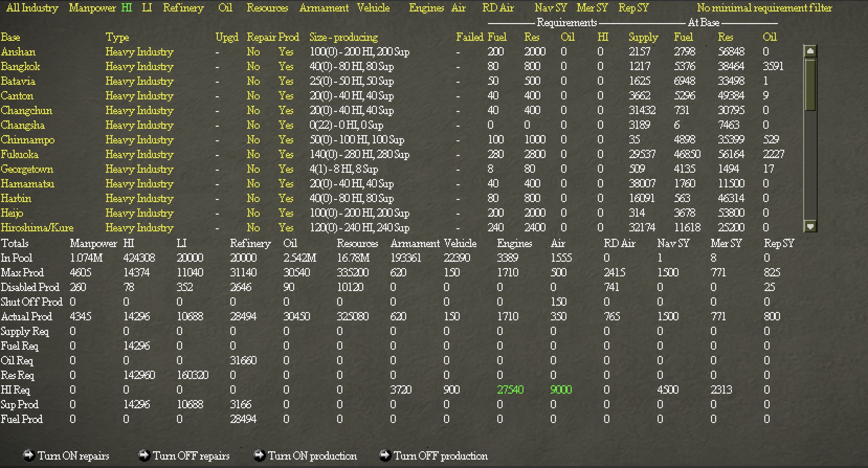Open the Changchun base

click(27, 110)
